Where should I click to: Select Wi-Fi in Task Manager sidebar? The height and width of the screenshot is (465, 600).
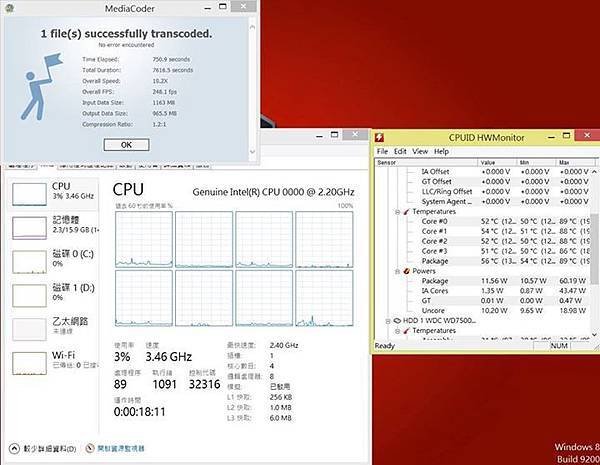53,363
